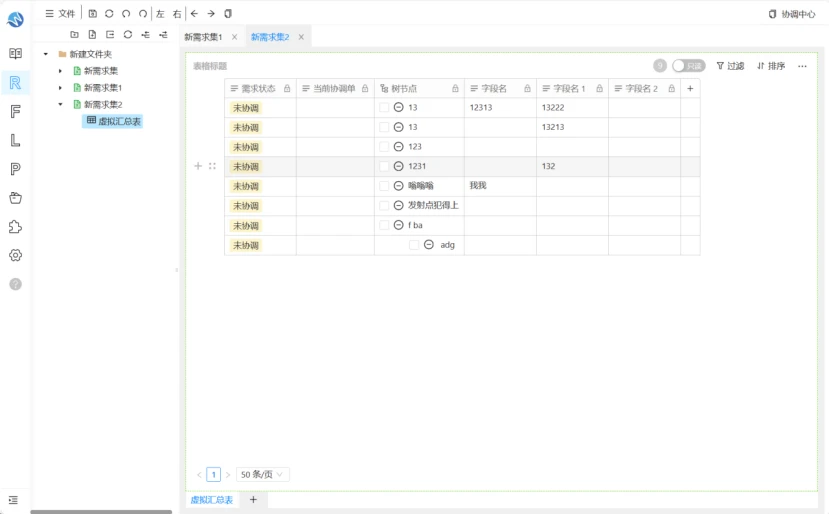829x515 pixels.
Task: Click the 树节点 column header
Action: 419,89
